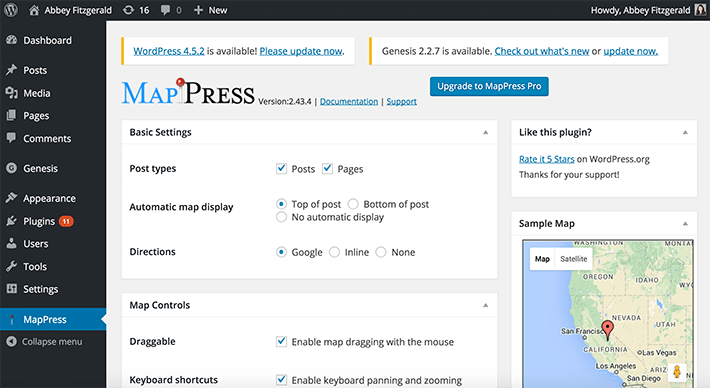Click the Posts pushpin icon
The image size is (710, 388).
11,70
